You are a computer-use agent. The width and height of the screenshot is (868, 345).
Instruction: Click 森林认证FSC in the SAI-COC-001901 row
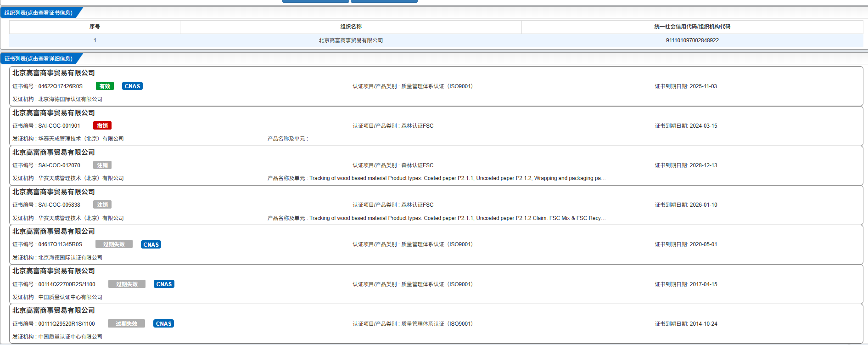pos(417,126)
